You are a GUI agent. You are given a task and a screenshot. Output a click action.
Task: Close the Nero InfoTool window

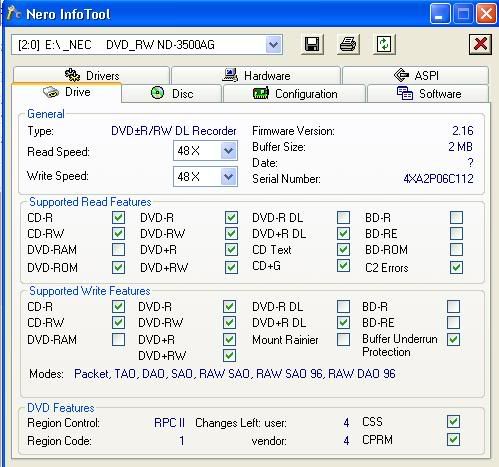coord(486,14)
